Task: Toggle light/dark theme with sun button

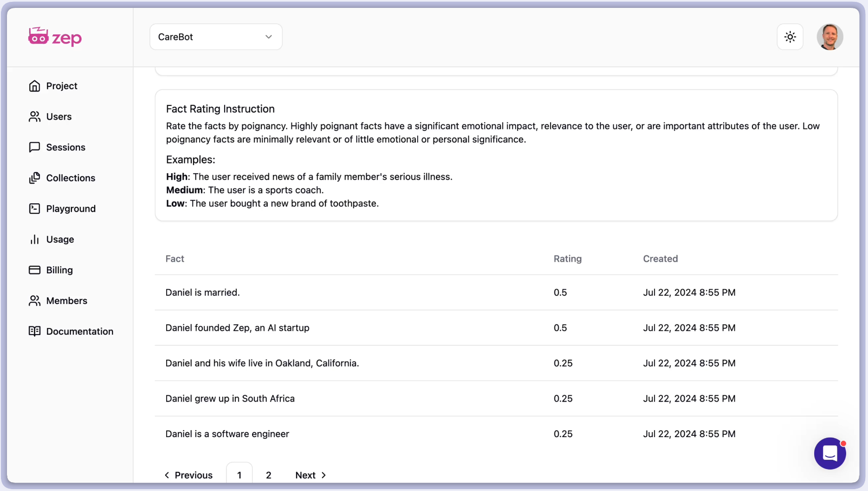Action: click(790, 37)
